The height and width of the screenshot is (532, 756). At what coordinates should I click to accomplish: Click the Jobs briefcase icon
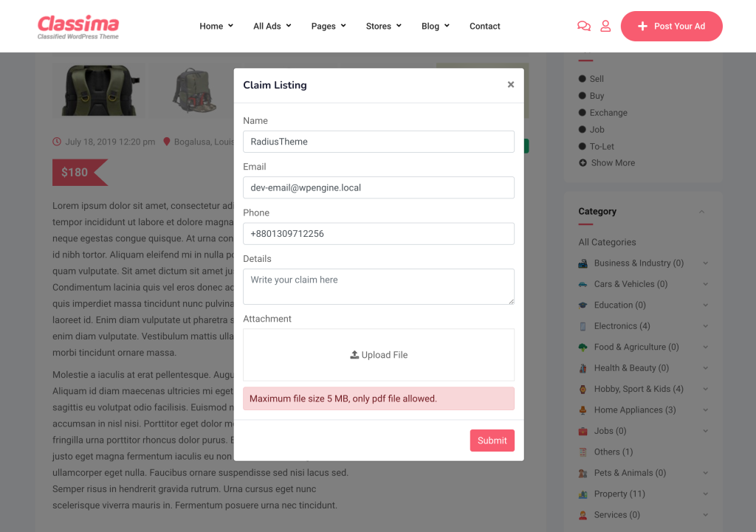pos(583,431)
